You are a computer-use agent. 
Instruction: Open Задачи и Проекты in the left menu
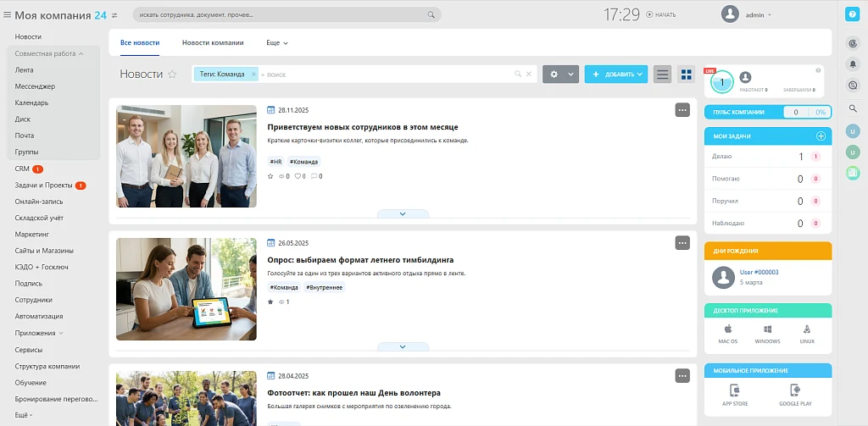(44, 185)
